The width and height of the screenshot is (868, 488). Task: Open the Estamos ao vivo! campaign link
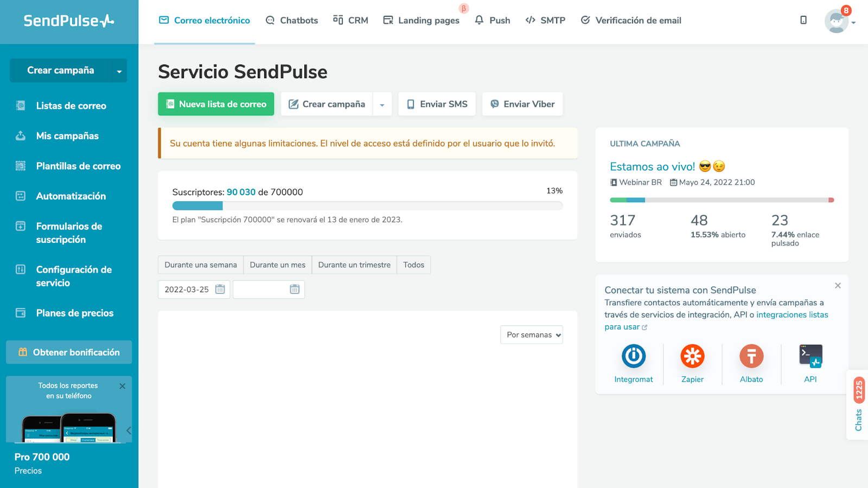click(x=668, y=166)
